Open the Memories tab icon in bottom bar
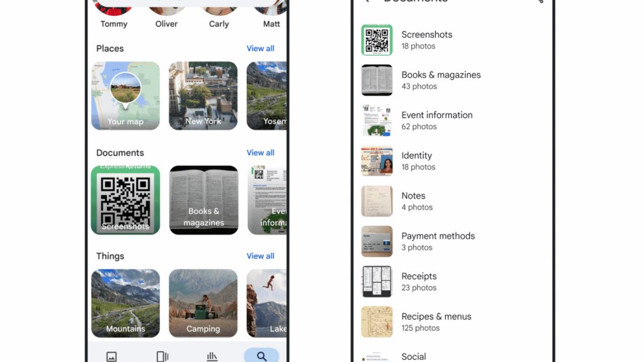This screenshot has width=644, height=362. point(162,357)
